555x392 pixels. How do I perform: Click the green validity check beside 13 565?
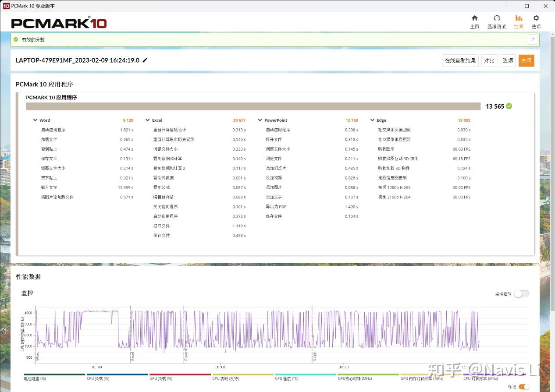(x=509, y=106)
